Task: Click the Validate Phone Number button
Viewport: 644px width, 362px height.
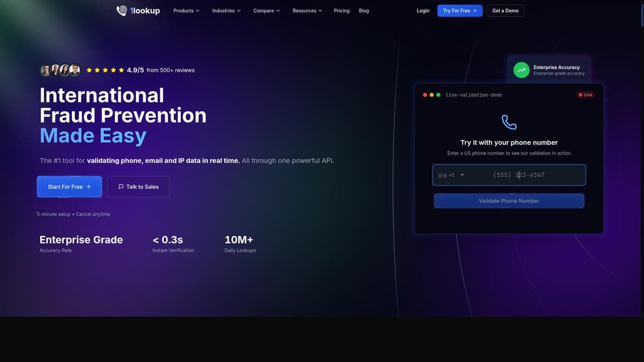Action: pos(509,201)
